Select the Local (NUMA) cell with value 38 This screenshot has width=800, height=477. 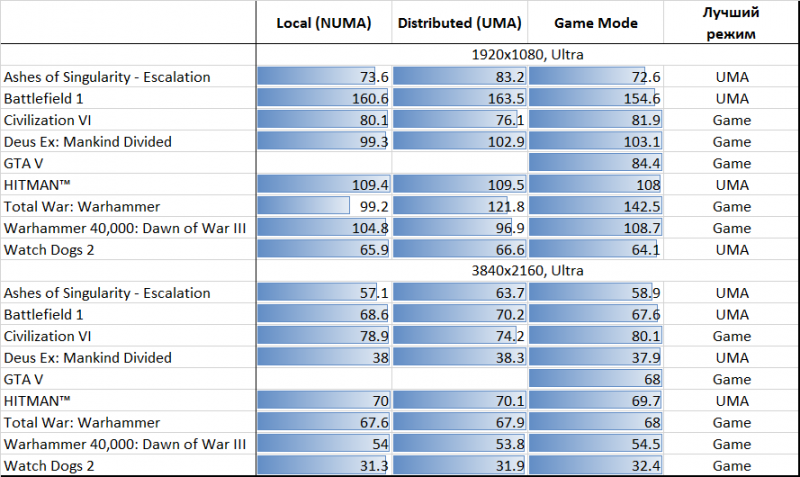[324, 358]
